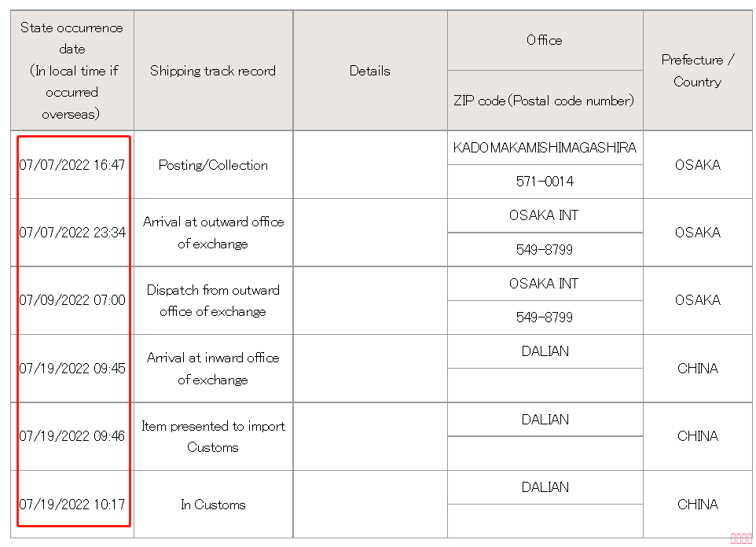Select the "Shipping track record" column header

[x=213, y=71]
